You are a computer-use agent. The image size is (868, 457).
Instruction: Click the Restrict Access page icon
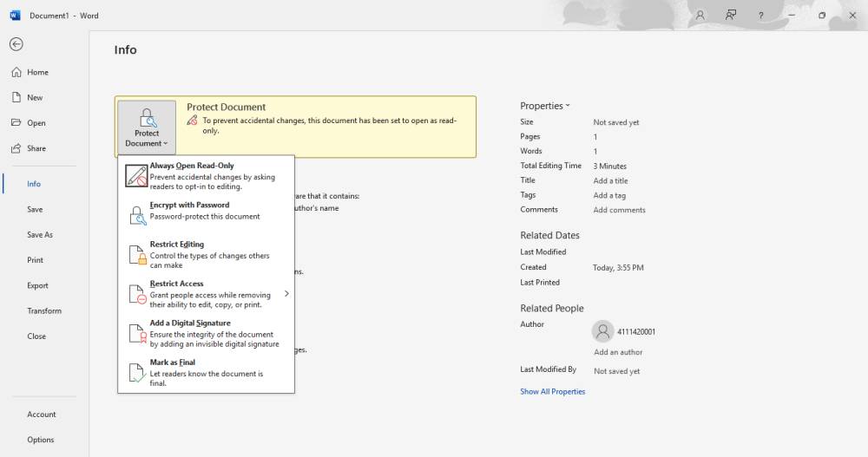(x=137, y=294)
